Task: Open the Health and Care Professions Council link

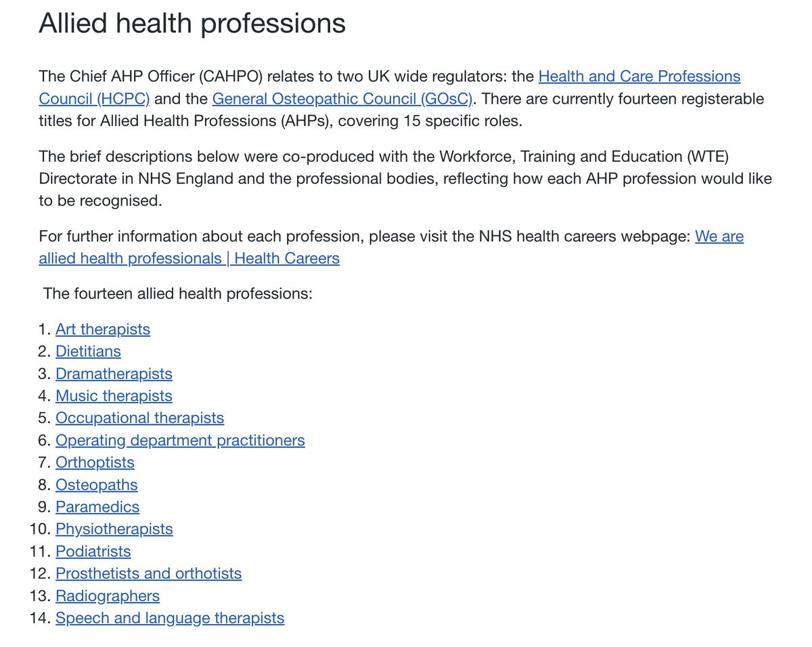Action: [x=639, y=76]
